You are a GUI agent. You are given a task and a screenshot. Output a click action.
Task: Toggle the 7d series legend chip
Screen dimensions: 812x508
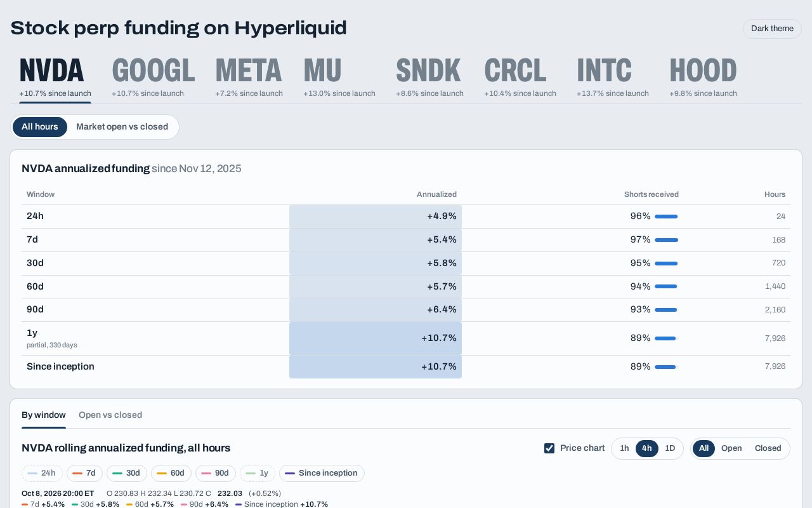click(84, 473)
